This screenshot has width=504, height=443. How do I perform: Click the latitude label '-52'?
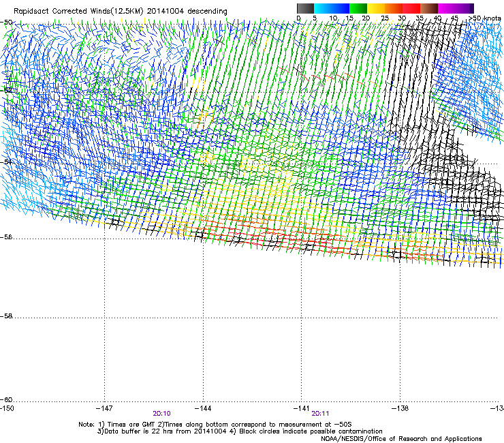[6, 90]
